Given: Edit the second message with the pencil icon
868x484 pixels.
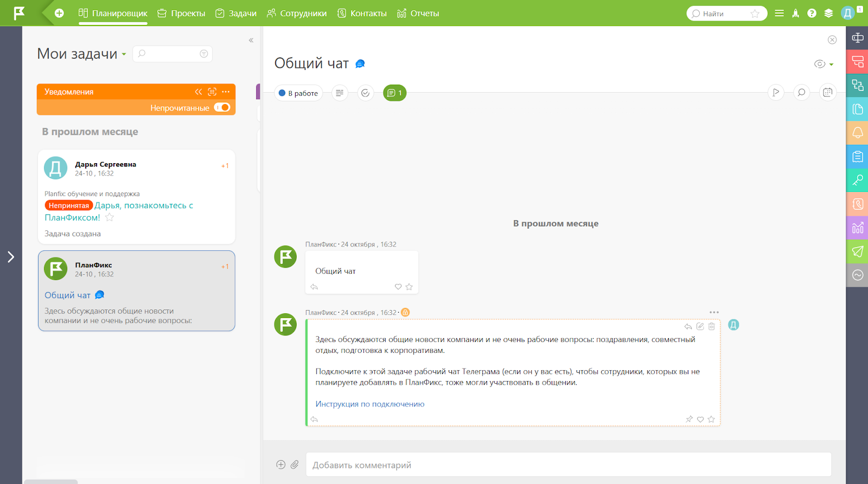Looking at the screenshot, I should 700,326.
